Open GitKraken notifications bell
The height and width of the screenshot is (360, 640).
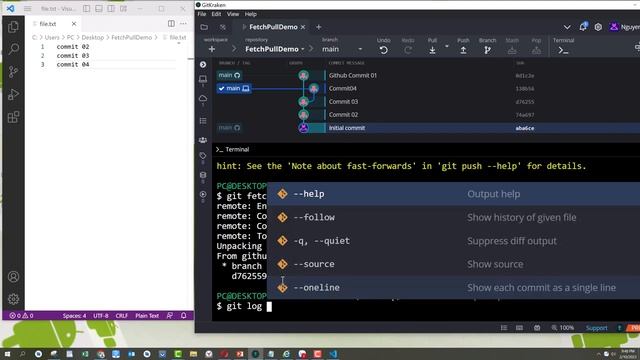583,27
